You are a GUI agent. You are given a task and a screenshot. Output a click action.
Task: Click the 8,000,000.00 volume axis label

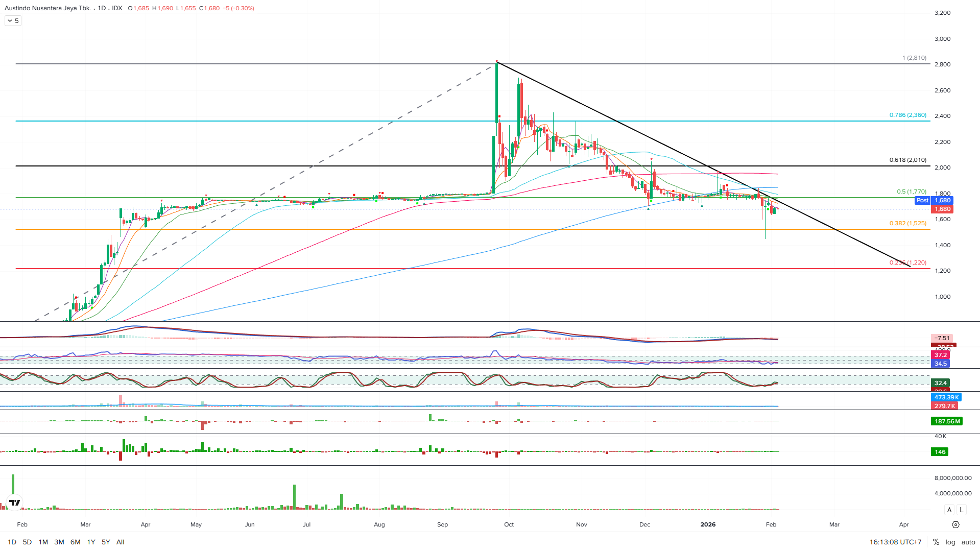tap(953, 478)
